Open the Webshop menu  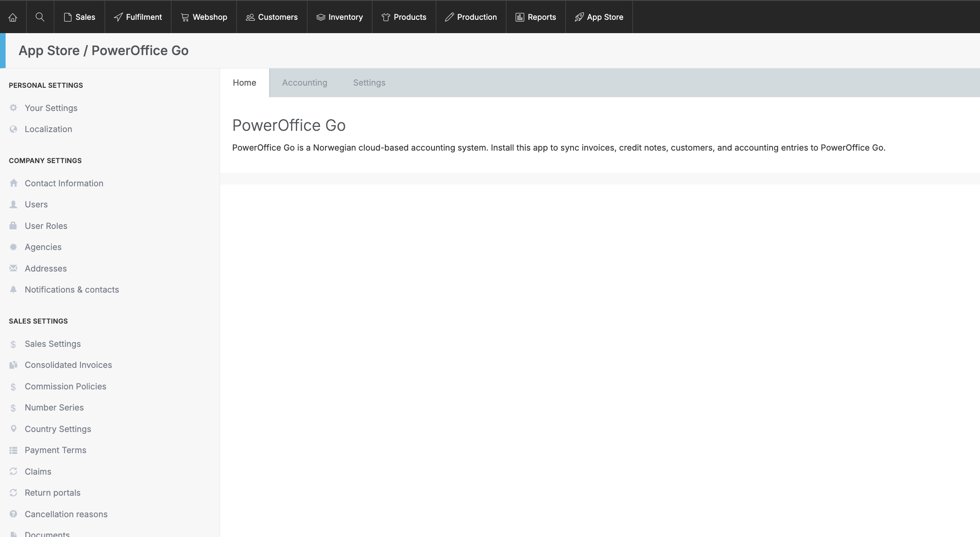coord(204,17)
